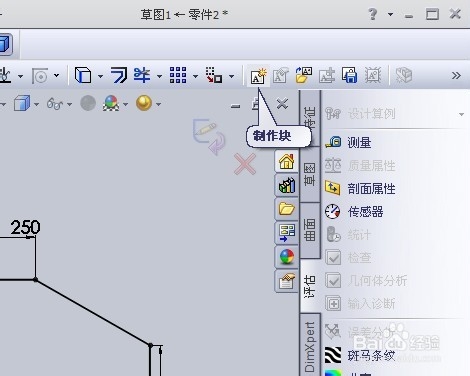Viewport: 470px width, 376px height.
Task: Open the Appearances color ball task pane icon
Action: [286, 257]
